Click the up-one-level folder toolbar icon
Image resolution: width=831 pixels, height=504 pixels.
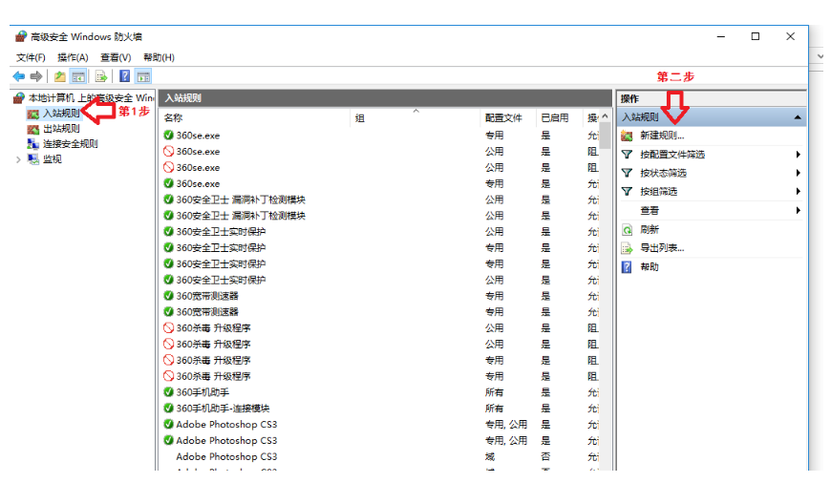click(60, 76)
